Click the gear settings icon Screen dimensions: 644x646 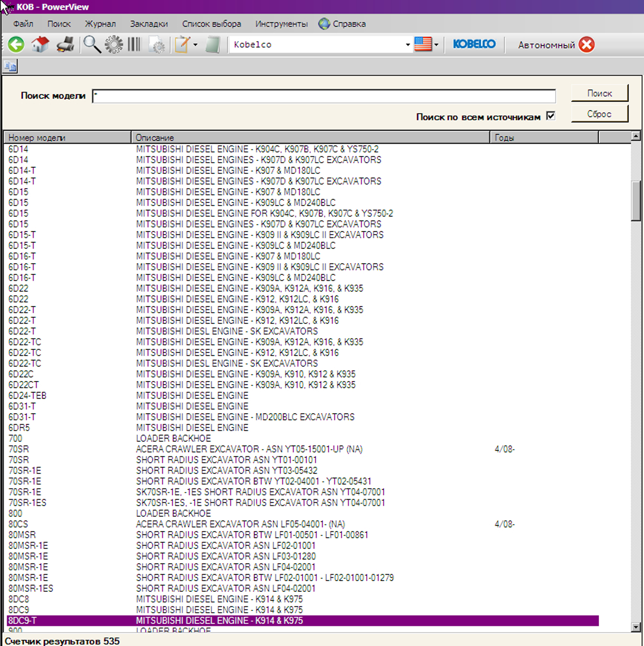114,45
